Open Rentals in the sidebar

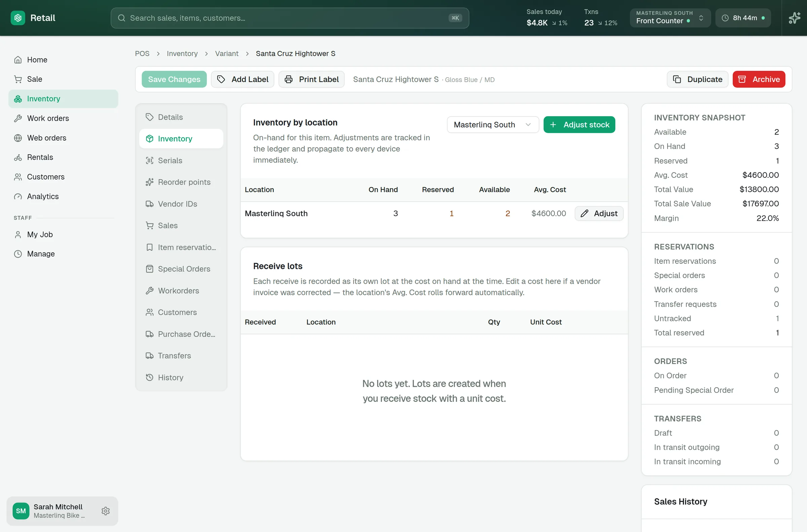tap(63, 157)
